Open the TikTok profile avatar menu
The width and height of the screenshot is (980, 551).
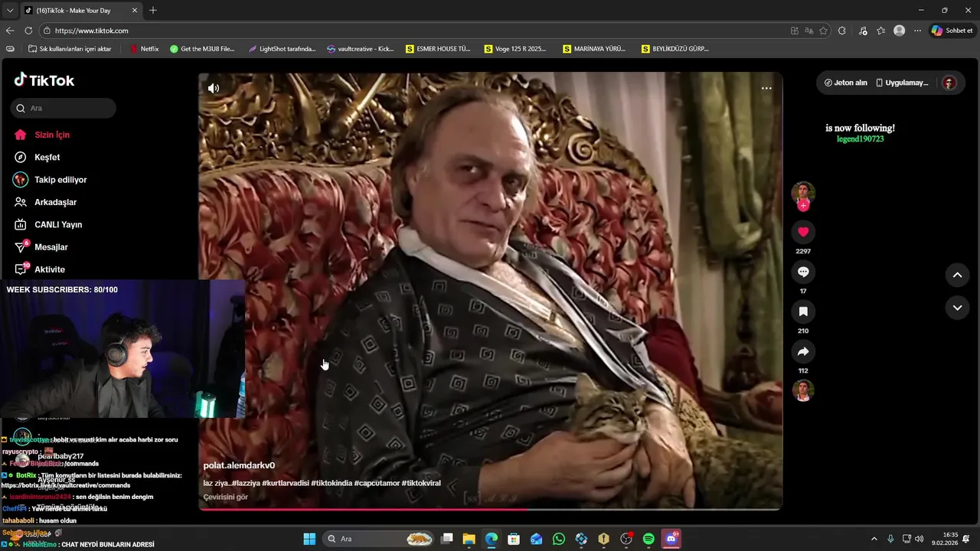949,83
